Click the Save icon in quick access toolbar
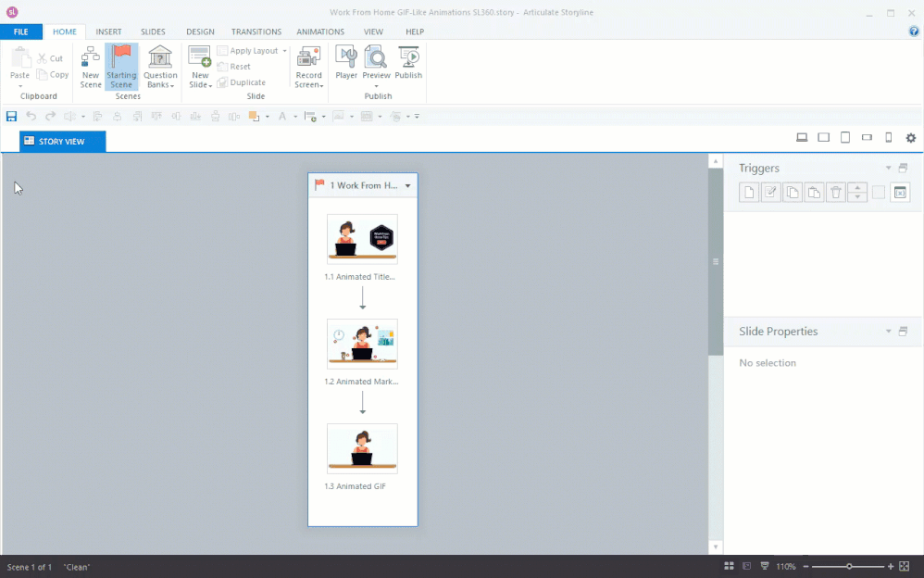The height and width of the screenshot is (578, 924). [x=11, y=116]
